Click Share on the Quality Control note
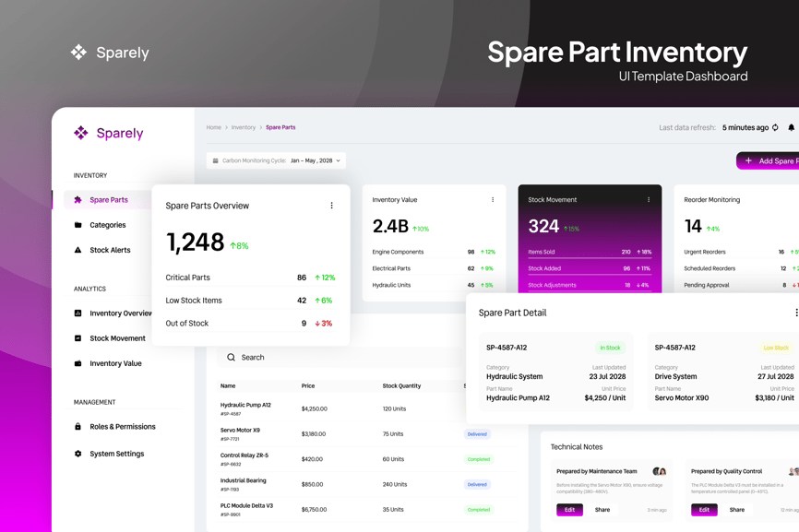This screenshot has height=532, width=799. pos(736,510)
